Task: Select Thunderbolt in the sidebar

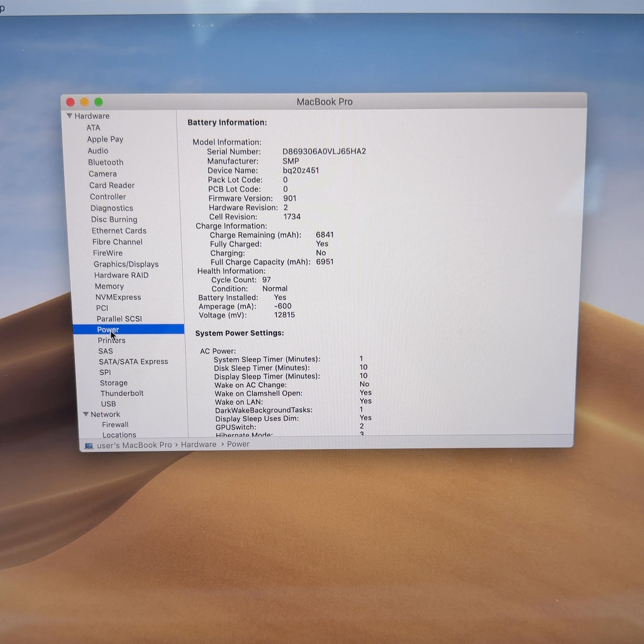Action: click(x=122, y=393)
